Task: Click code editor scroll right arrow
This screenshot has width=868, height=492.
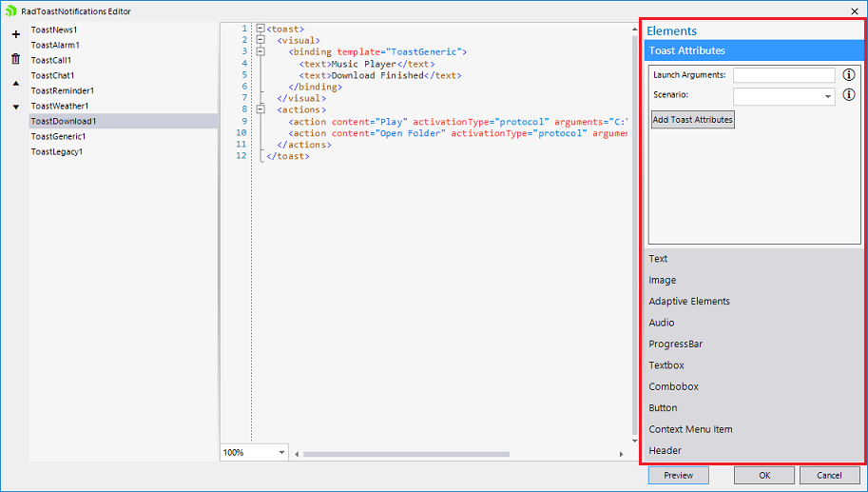Action: click(x=621, y=454)
